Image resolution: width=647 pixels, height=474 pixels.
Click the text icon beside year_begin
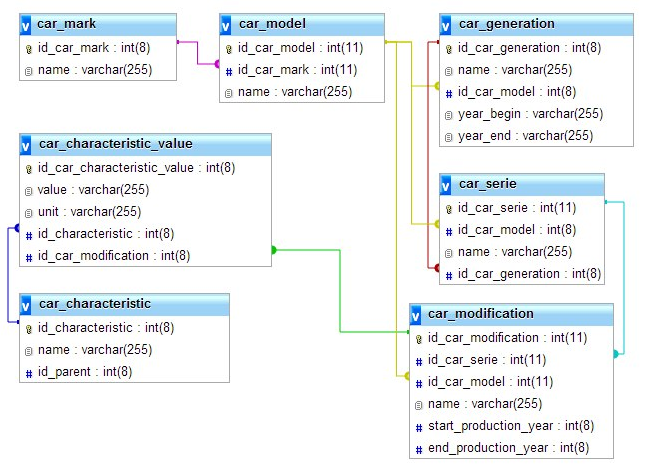coord(448,114)
